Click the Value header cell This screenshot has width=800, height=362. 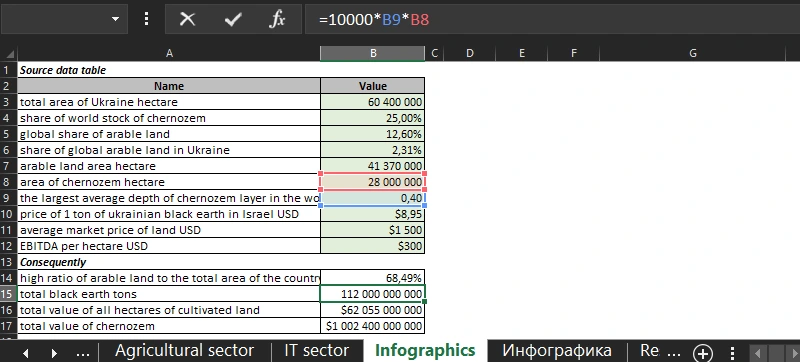372,86
